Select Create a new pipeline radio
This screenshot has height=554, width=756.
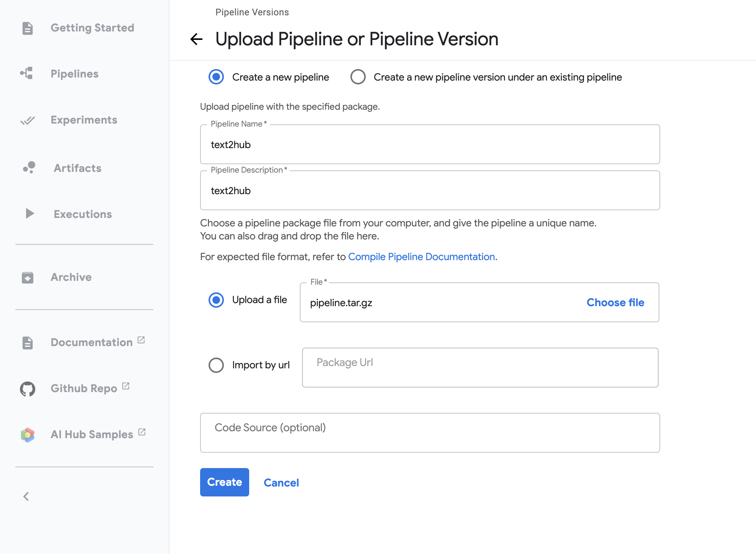tap(216, 77)
